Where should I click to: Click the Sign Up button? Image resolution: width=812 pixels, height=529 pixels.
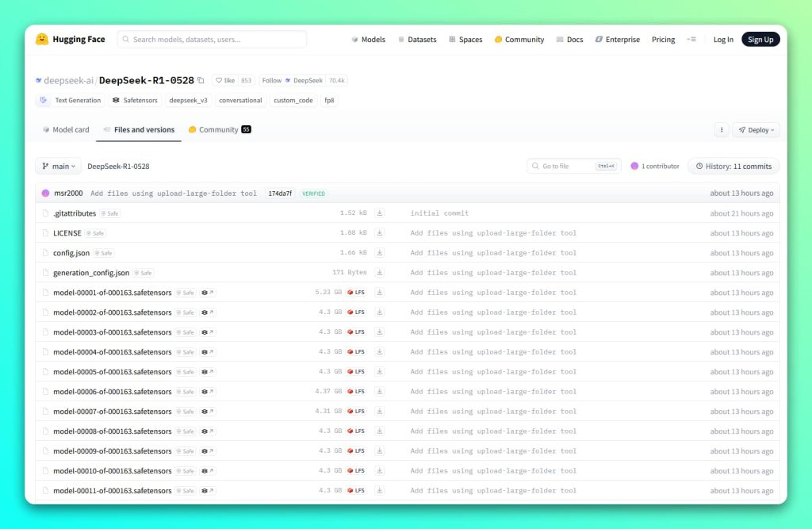tap(760, 40)
